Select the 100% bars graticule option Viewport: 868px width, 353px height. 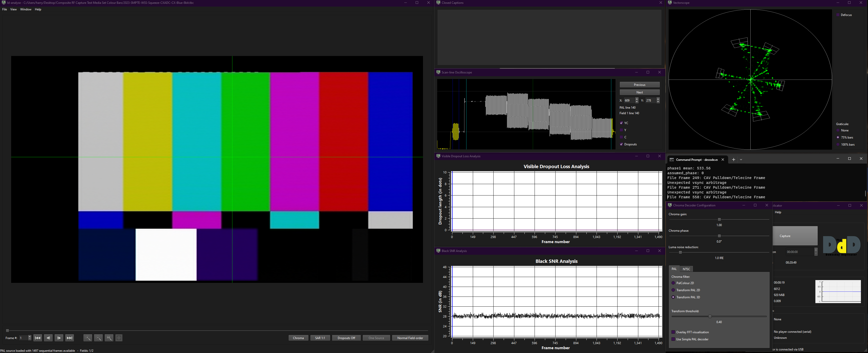coord(838,144)
